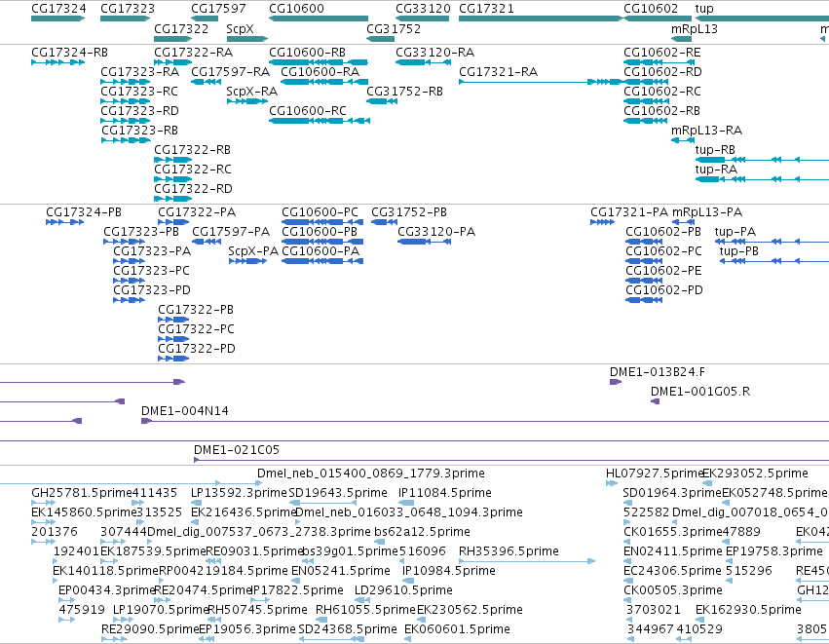Click the CG17322 gene label
The height and width of the screenshot is (644, 829).
pos(181,28)
